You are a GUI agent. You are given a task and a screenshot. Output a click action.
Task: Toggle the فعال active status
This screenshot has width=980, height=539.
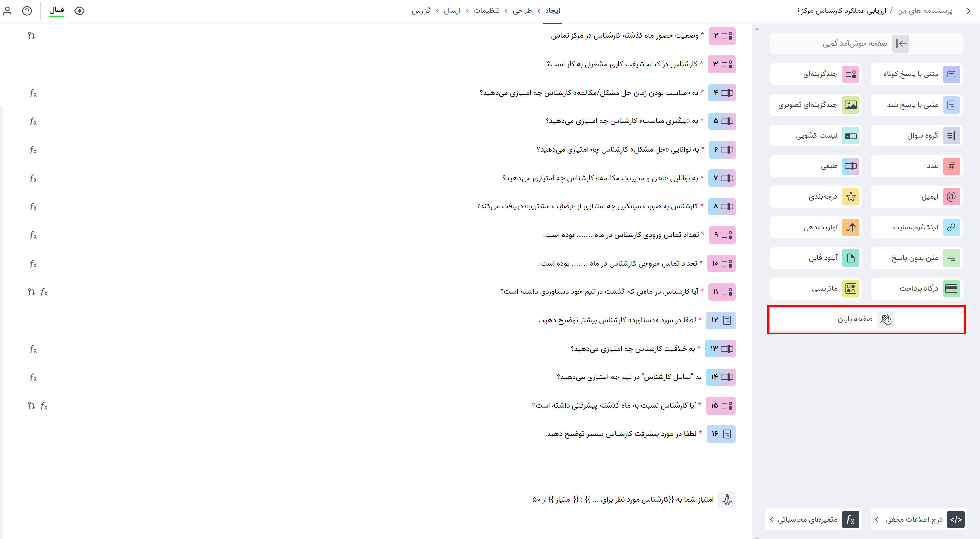pos(57,10)
